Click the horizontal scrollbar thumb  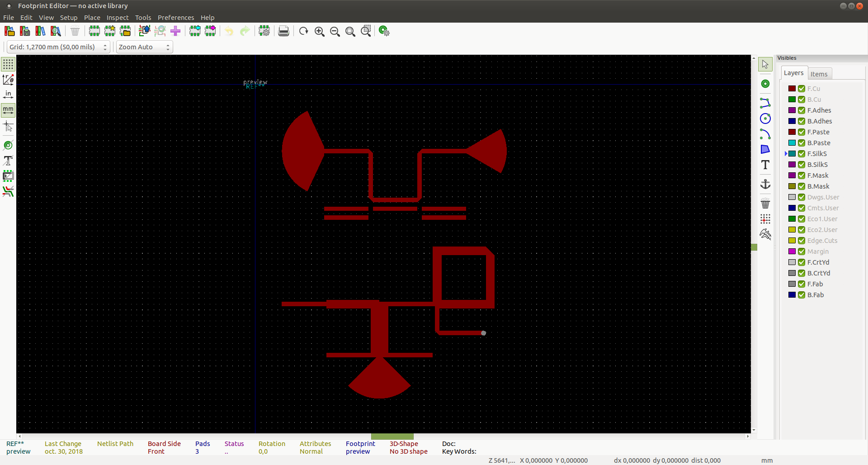pyautogui.click(x=392, y=437)
